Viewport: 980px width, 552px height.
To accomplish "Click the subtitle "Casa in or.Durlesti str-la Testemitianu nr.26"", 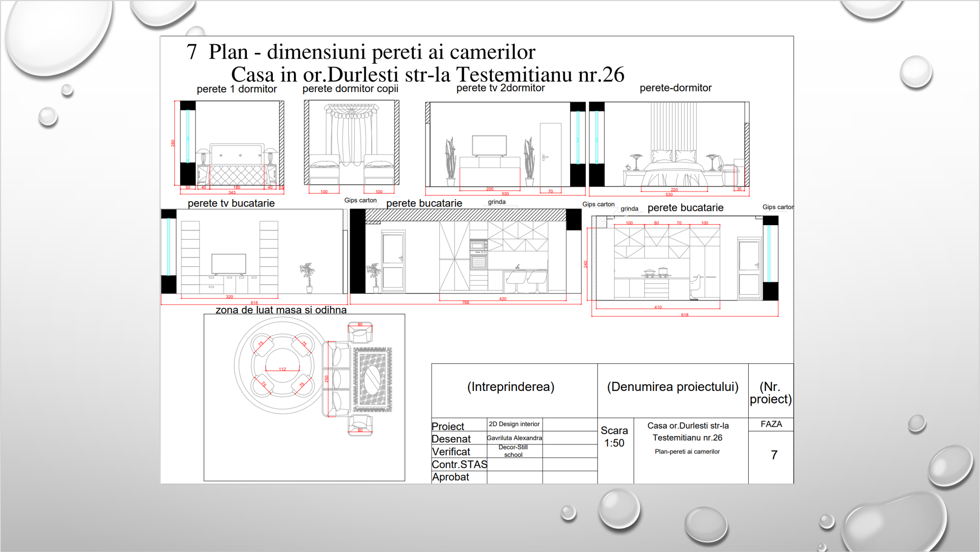I will click(427, 74).
